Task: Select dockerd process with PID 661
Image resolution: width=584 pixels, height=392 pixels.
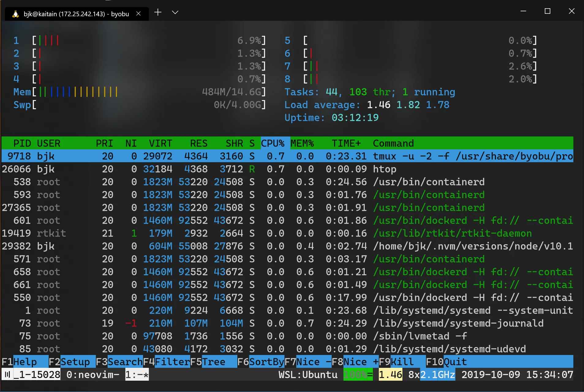Action: click(x=287, y=285)
